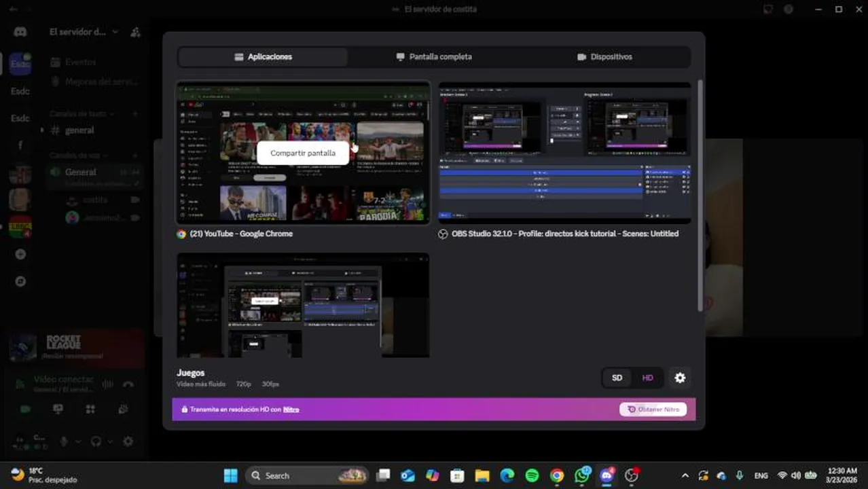
Task: Click the invite people icon in server header
Action: pos(135,32)
